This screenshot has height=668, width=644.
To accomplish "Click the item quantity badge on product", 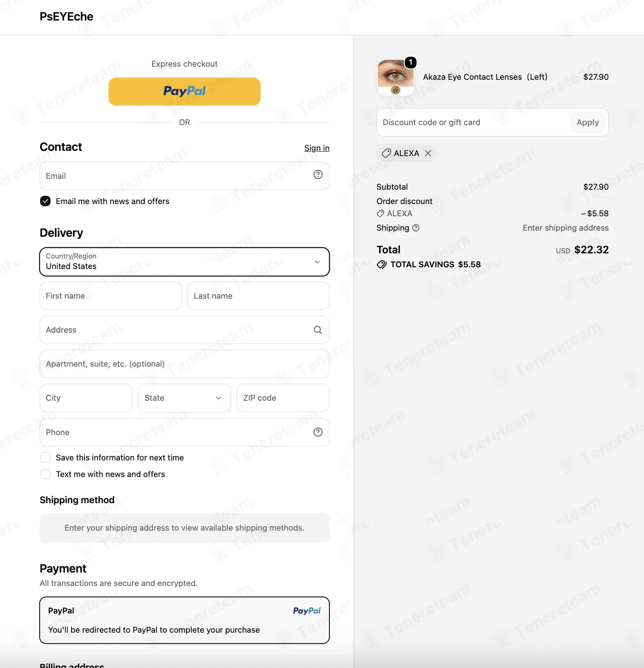I will (410, 62).
